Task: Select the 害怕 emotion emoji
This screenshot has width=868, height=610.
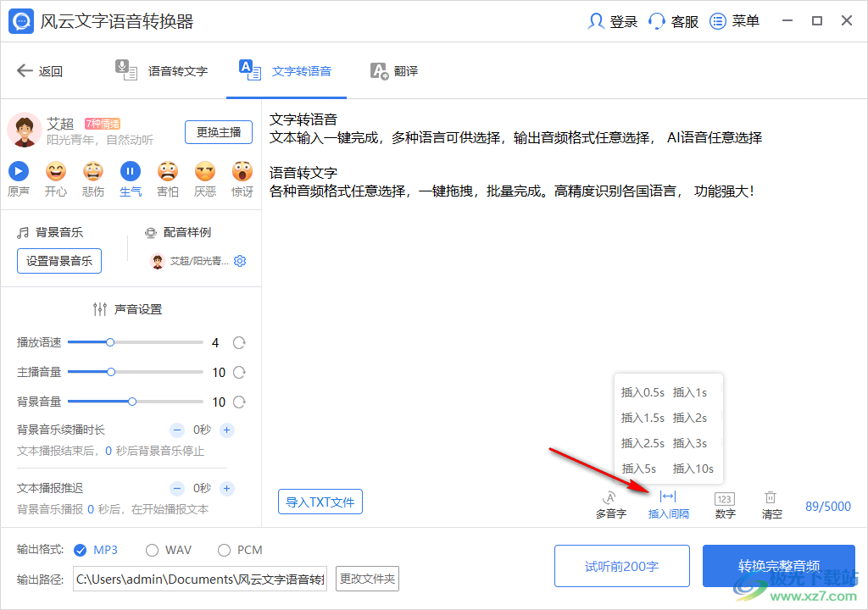Action: point(168,172)
